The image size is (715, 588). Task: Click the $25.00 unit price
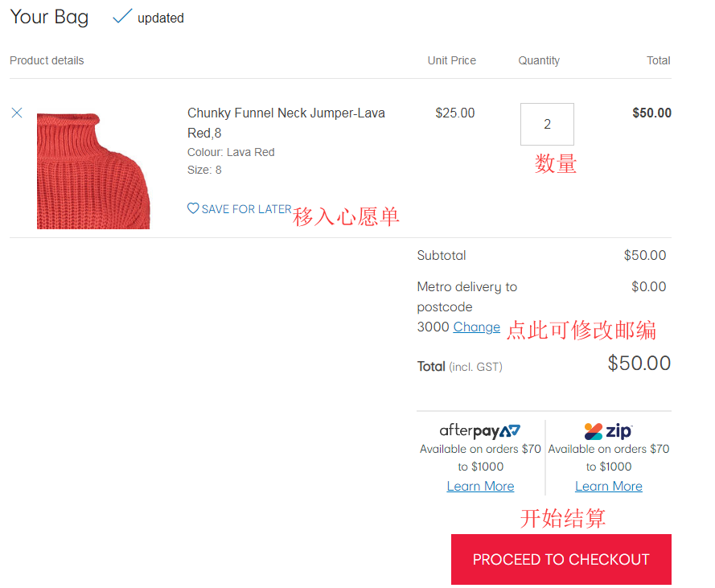[454, 113]
